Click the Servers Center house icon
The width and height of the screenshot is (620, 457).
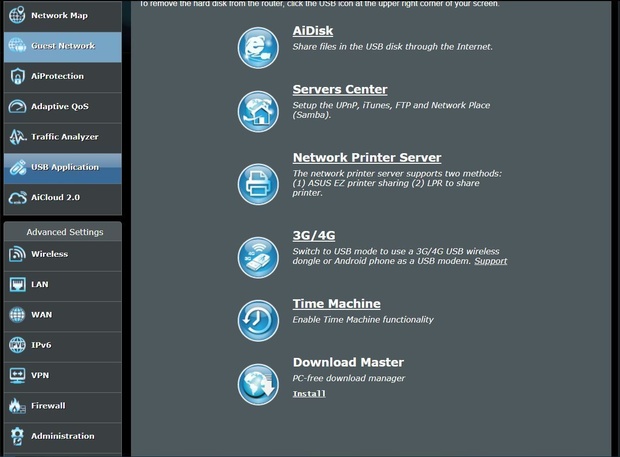click(x=258, y=111)
